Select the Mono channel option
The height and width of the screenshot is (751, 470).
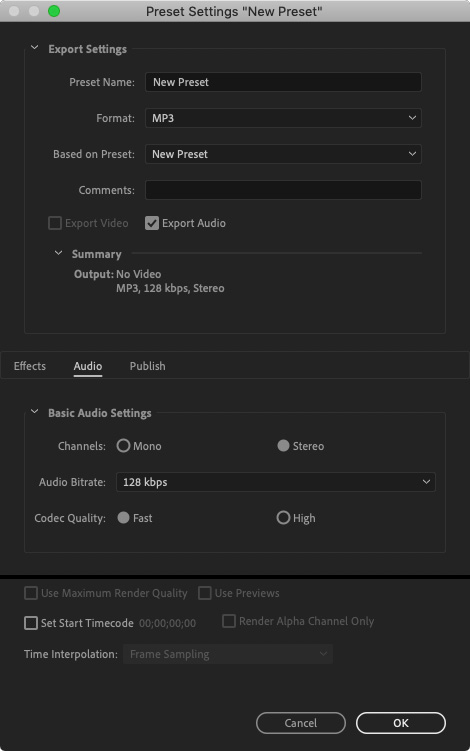pyautogui.click(x=123, y=445)
